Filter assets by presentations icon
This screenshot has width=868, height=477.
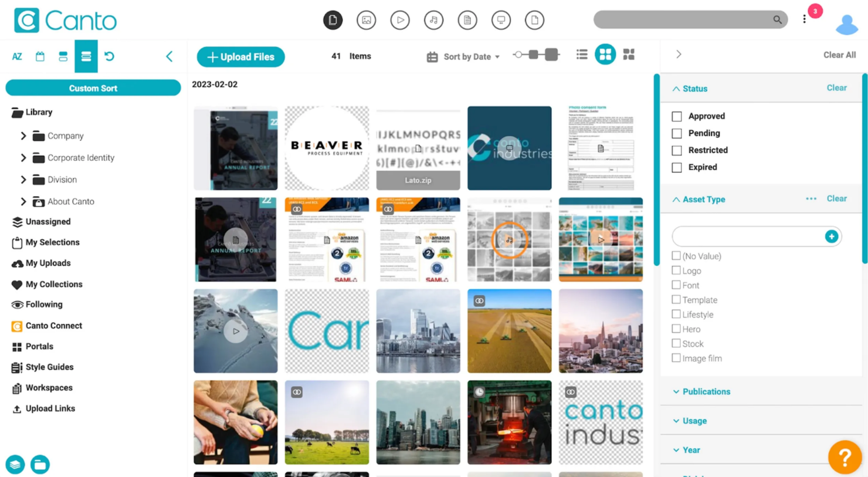click(x=501, y=20)
